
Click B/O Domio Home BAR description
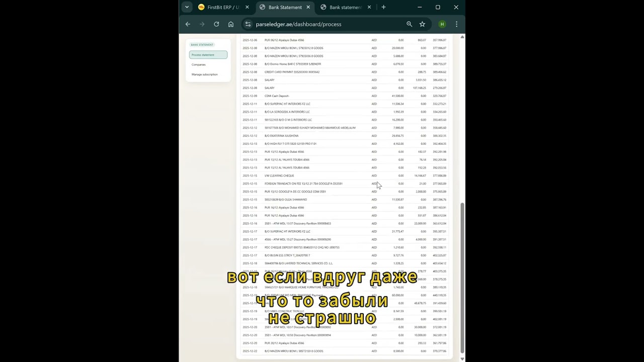coord(293,64)
